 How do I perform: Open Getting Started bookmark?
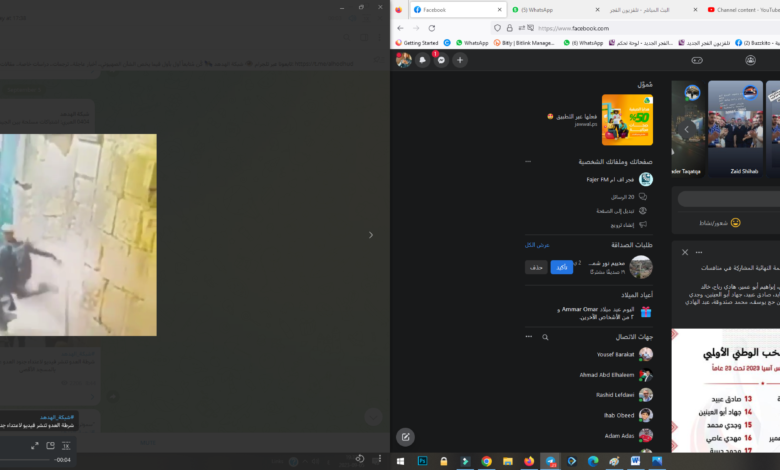[417, 43]
